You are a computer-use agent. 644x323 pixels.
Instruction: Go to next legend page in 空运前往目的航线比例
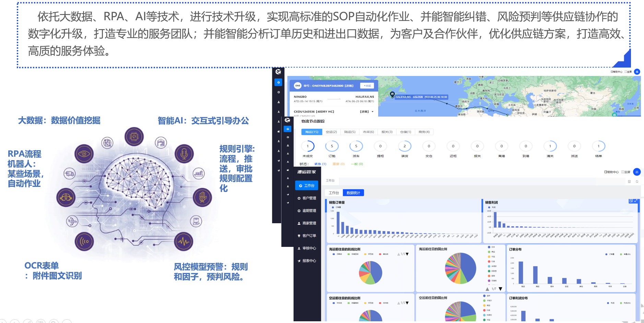pyautogui.click(x=407, y=303)
